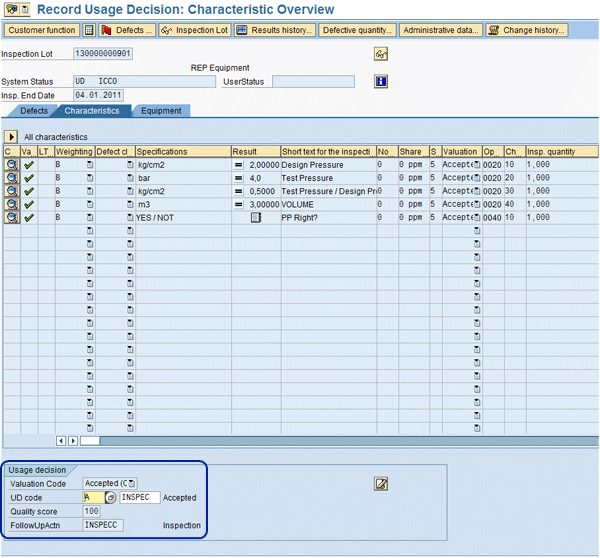Switch to the Defects tab
The image size is (600, 558).
(x=34, y=111)
